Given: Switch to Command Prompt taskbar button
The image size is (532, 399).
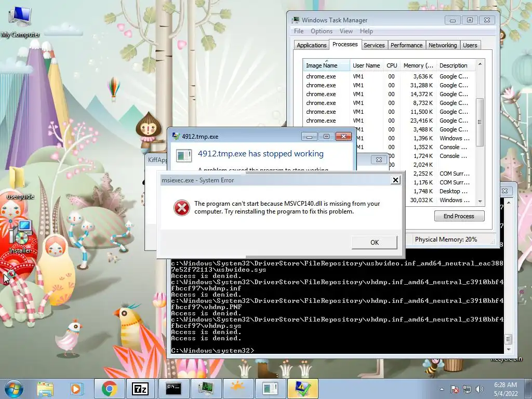Looking at the screenshot, I should (174, 389).
